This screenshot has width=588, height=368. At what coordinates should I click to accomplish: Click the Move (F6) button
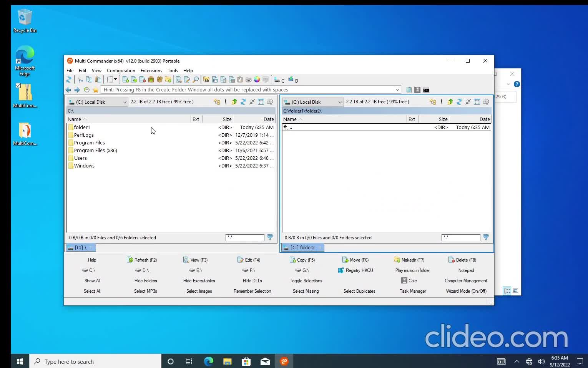[x=355, y=260]
